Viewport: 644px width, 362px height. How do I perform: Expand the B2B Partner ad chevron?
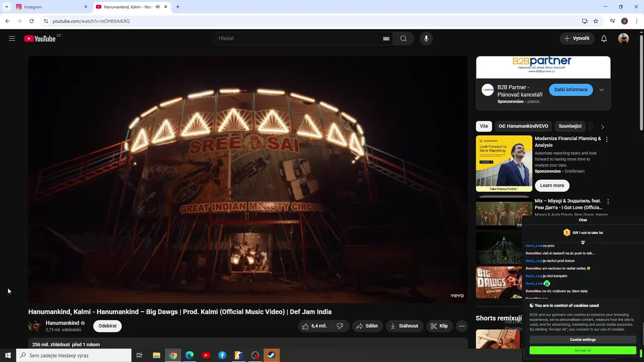601,90
